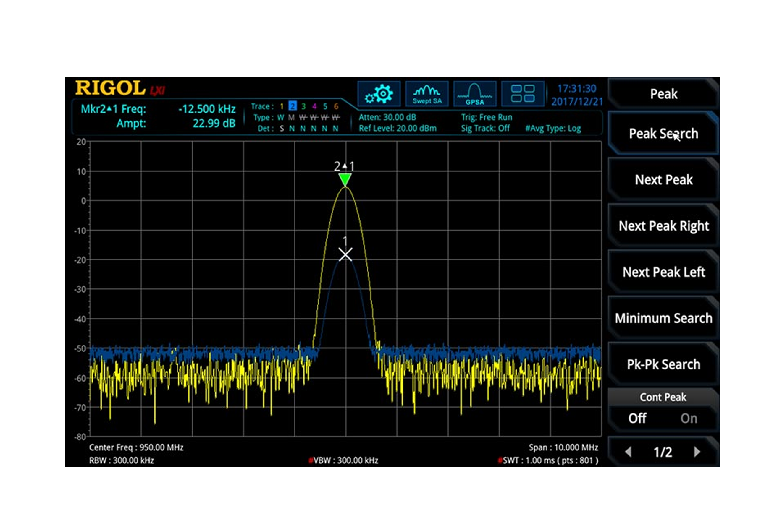Select trace 3 number in trace list
Image resolution: width=769 pixels, height=532 pixels.
pyautogui.click(x=303, y=106)
